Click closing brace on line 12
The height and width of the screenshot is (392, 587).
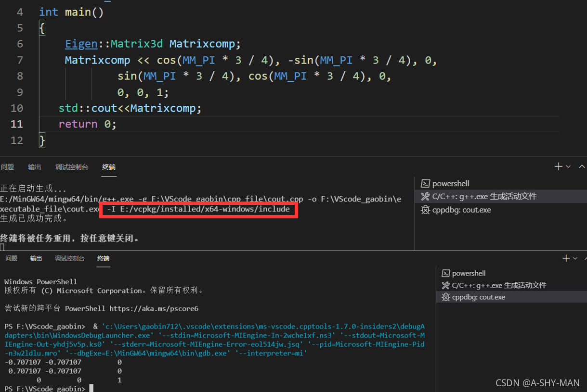(x=42, y=140)
